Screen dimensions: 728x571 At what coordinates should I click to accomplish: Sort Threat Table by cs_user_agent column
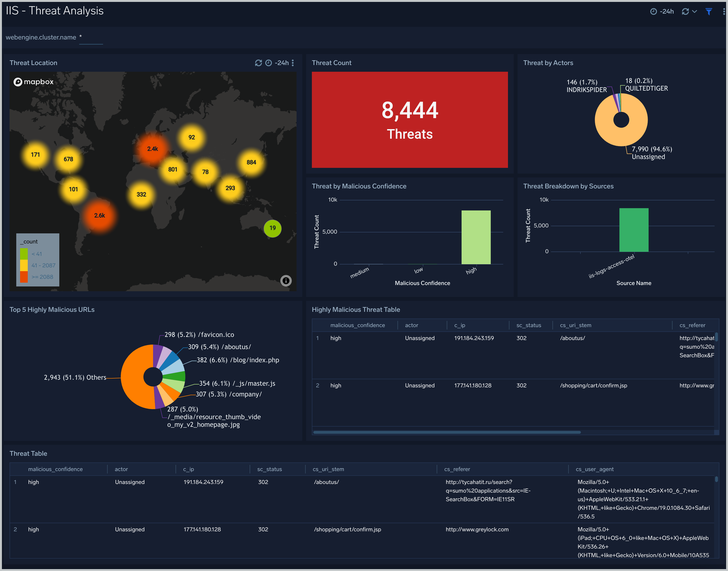(594, 469)
